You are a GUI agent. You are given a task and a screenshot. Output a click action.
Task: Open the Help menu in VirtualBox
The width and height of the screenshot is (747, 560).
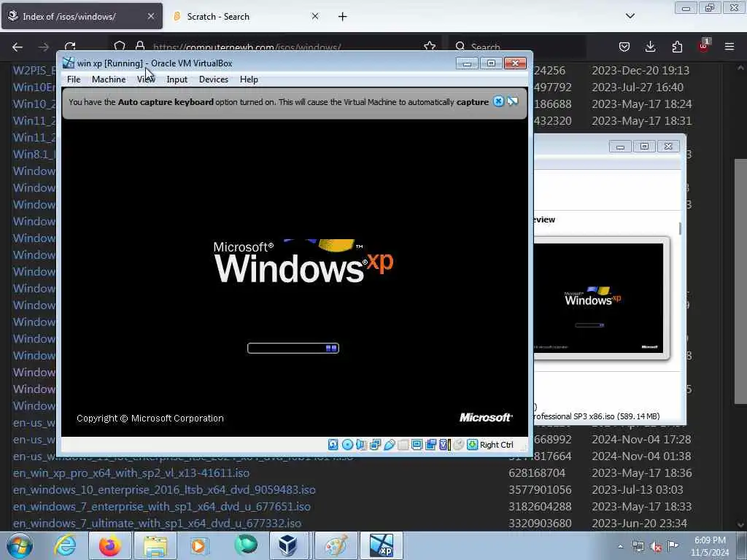(249, 79)
